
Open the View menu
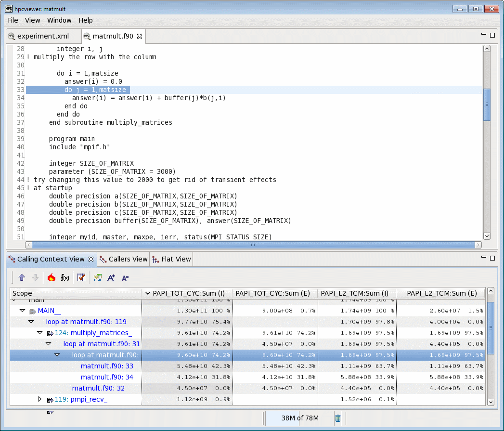click(32, 20)
